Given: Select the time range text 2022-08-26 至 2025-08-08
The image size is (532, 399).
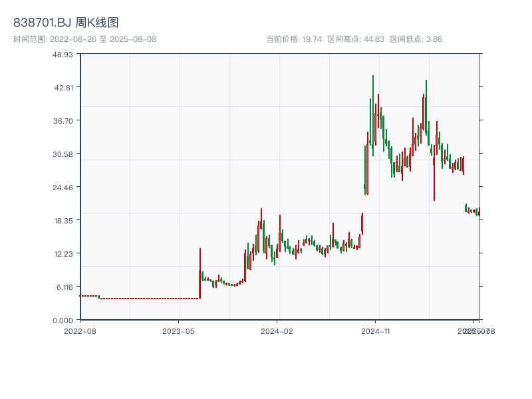Looking at the screenshot, I should click(x=103, y=39).
